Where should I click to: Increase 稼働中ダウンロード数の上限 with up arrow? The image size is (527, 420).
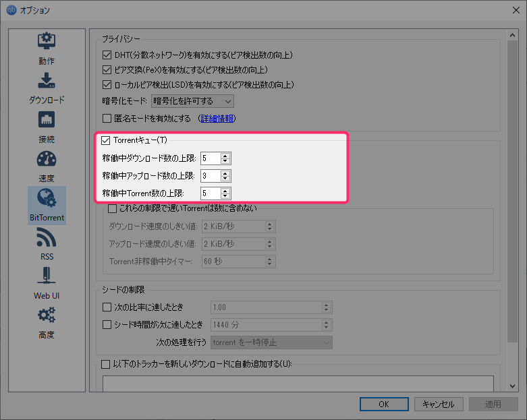point(225,156)
